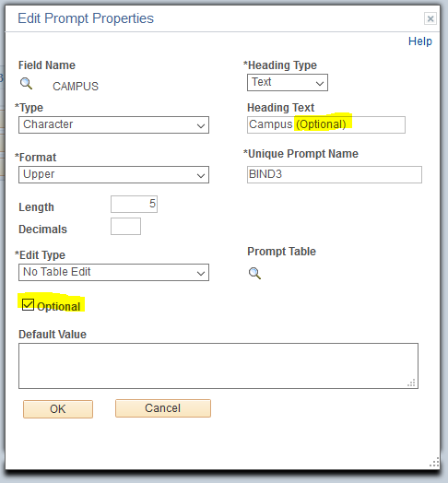Expand the Type dropdown showing Character

(113, 124)
